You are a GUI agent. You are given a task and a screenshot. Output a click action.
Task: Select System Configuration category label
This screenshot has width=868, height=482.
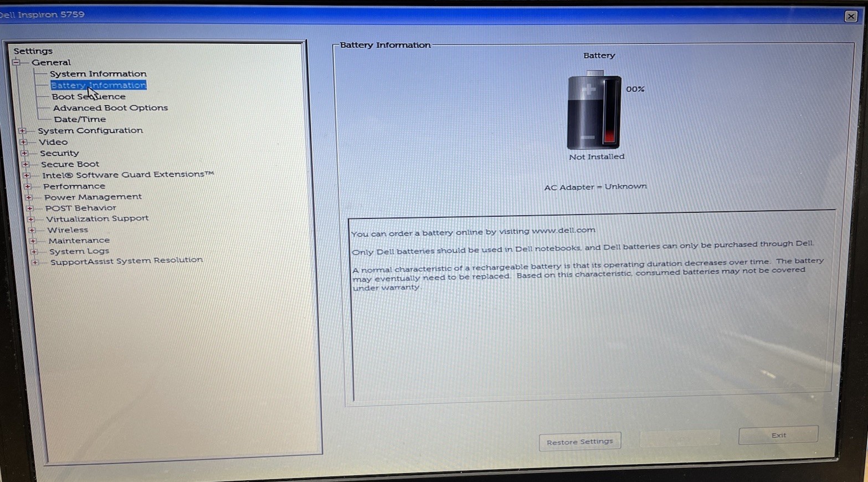[90, 131]
